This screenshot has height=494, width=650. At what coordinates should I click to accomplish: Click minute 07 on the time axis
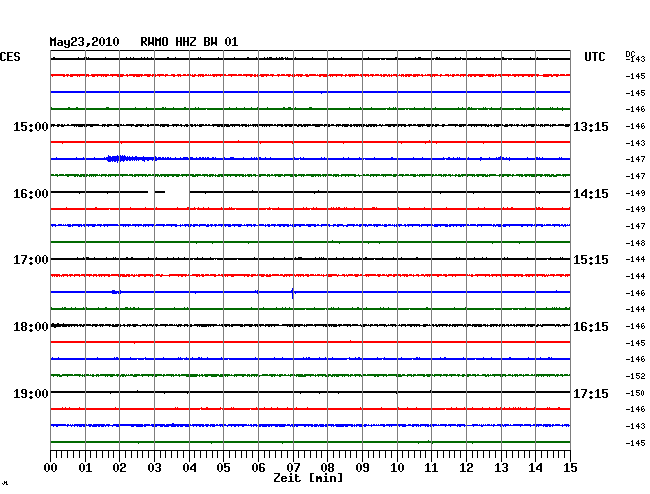coord(293,468)
